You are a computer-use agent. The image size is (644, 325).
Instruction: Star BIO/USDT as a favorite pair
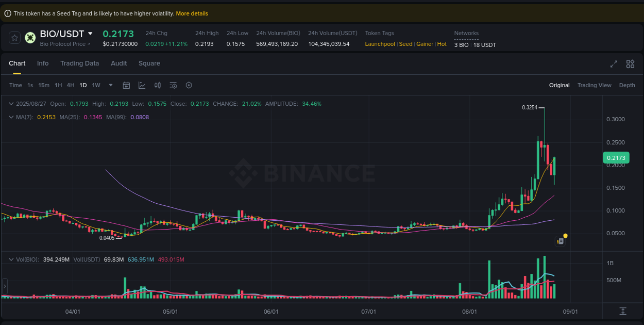14,37
